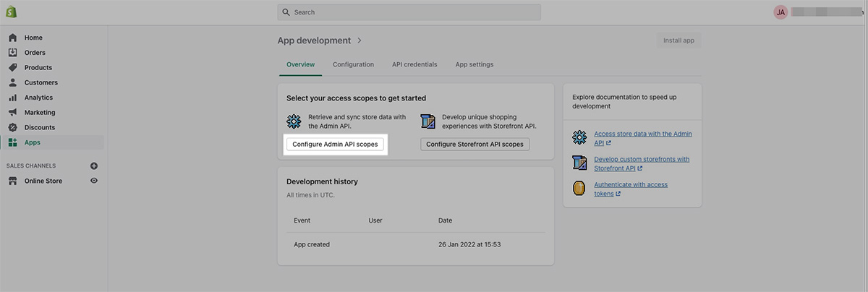Open Online Store sales channel
This screenshot has height=292, width=868.
click(x=43, y=181)
